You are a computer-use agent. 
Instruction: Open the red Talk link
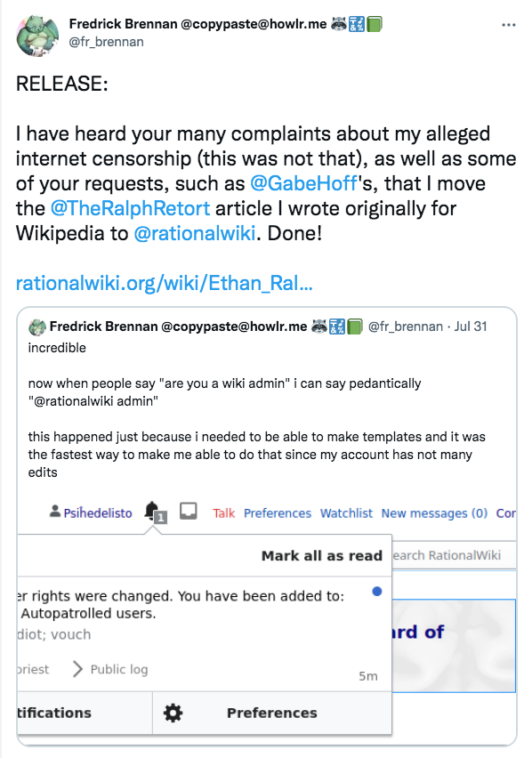pyautogui.click(x=223, y=513)
